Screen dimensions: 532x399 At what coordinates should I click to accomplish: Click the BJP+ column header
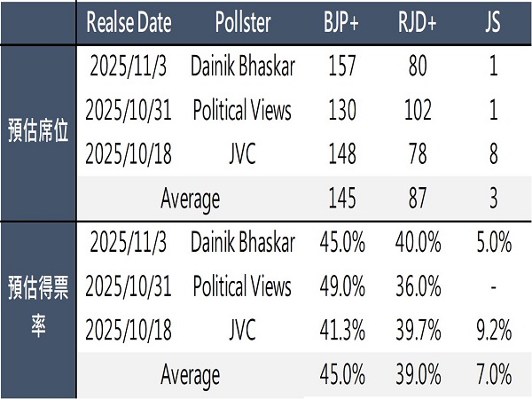coord(340,23)
